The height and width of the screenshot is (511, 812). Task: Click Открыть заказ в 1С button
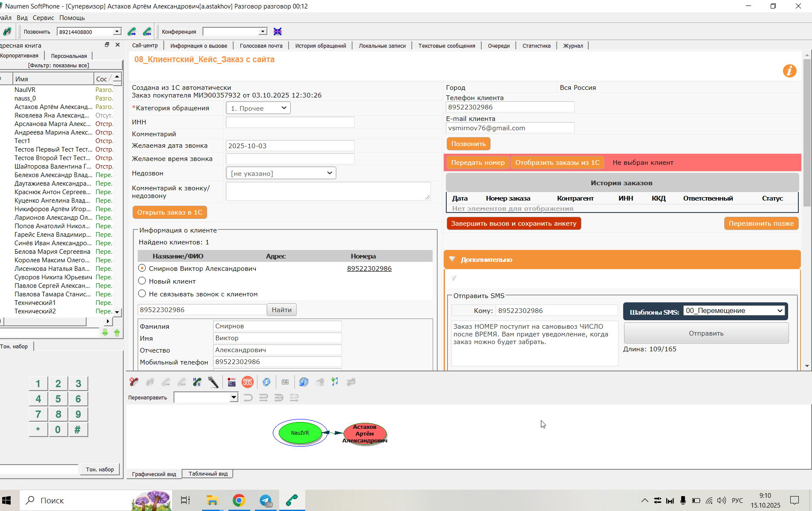click(170, 212)
